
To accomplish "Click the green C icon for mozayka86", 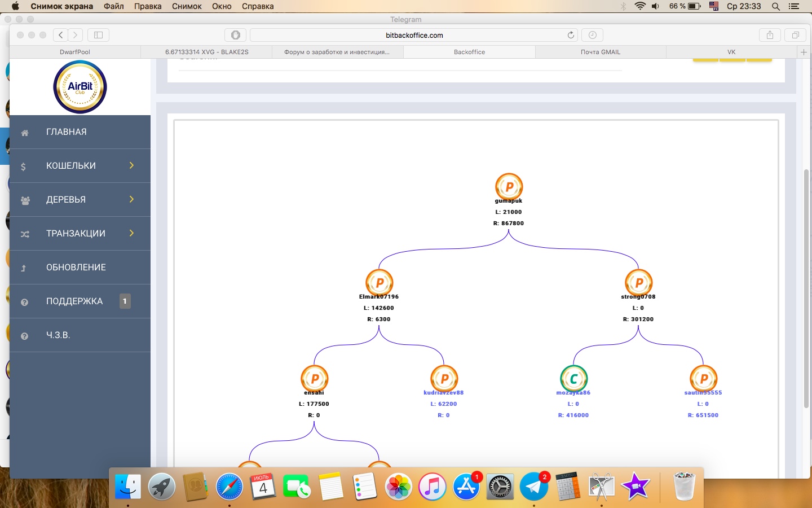I will (573, 378).
